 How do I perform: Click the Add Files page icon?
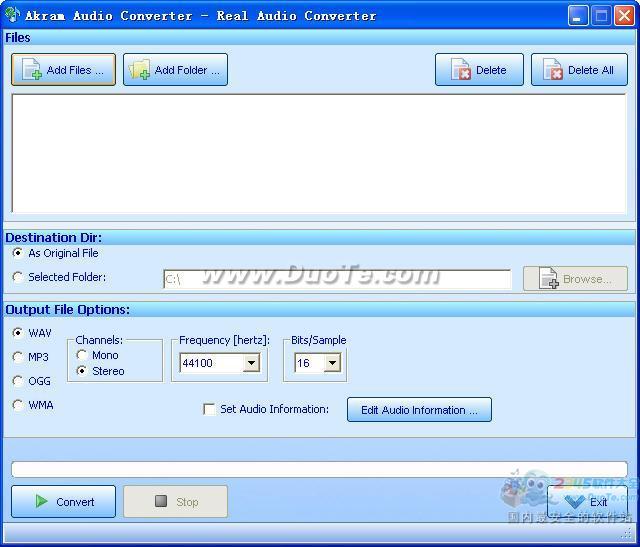[32, 69]
